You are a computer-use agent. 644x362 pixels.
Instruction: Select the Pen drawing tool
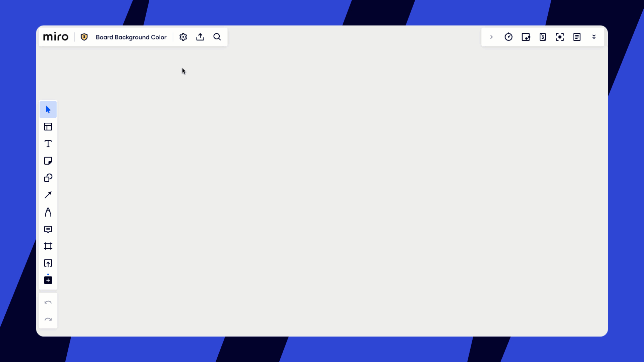point(48,212)
